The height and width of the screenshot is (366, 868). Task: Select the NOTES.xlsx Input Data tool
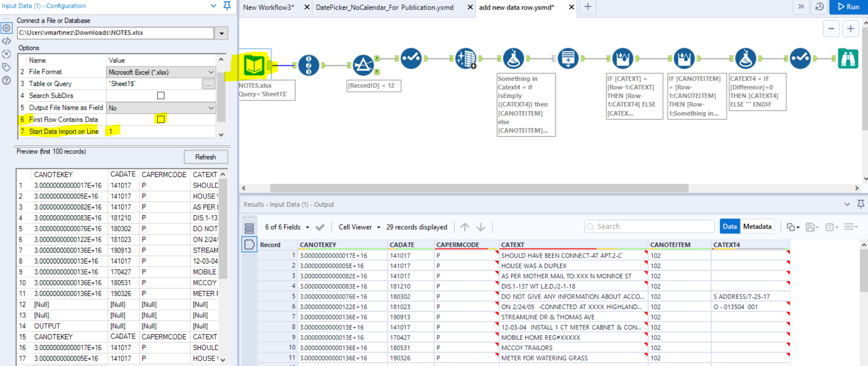254,65
